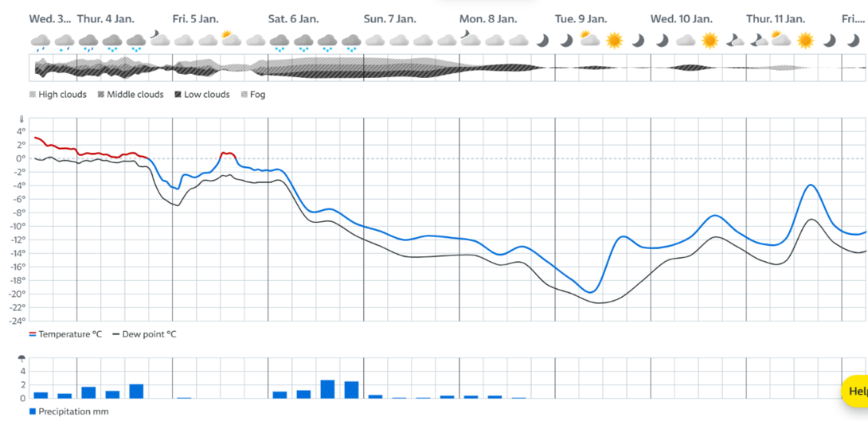Click the clear moon icon on Mon. 8 Jan.

pos(542,41)
